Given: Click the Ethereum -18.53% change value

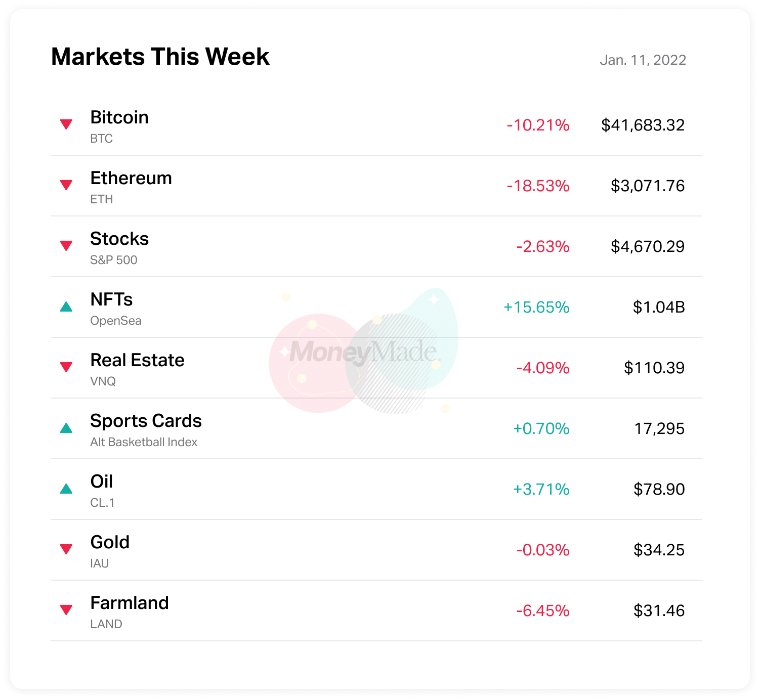Looking at the screenshot, I should click(538, 186).
